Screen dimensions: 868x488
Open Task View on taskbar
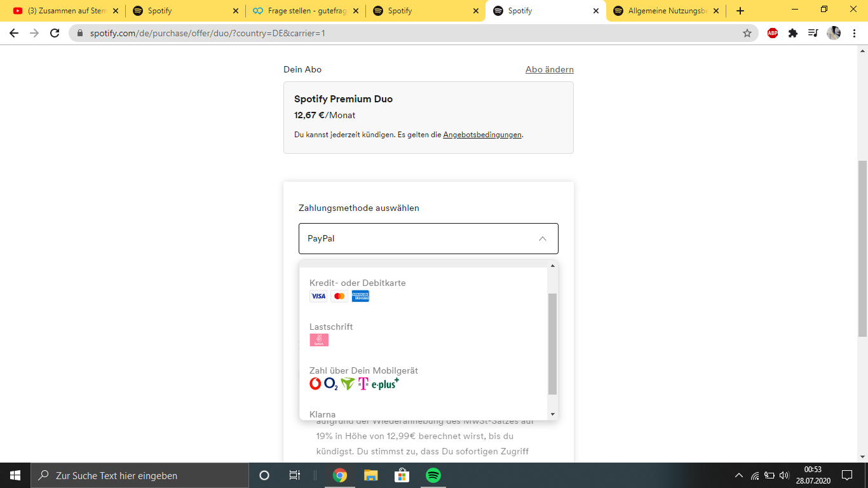[295, 475]
